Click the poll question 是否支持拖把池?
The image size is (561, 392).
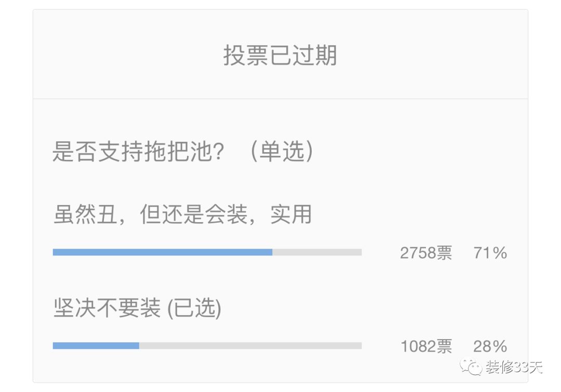139,151
